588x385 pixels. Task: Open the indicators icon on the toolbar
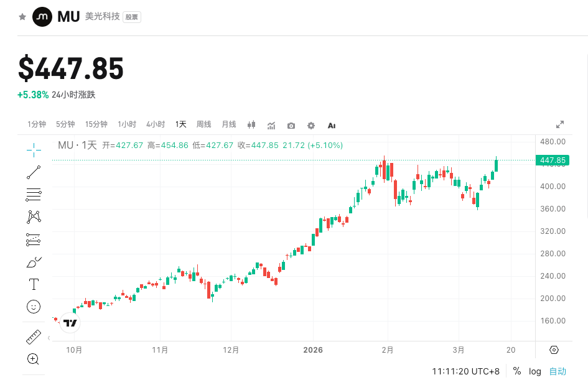pos(271,125)
